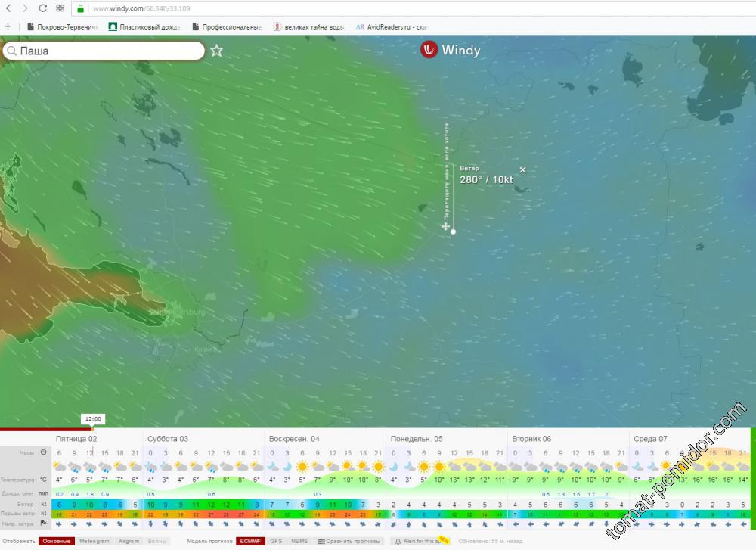Open the Meteogram view
The image size is (756, 550).
click(94, 541)
